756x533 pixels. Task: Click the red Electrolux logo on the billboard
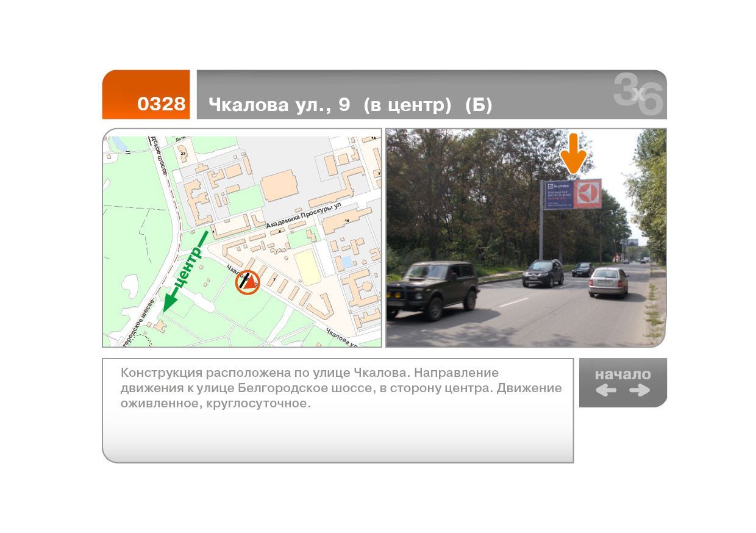(x=586, y=194)
